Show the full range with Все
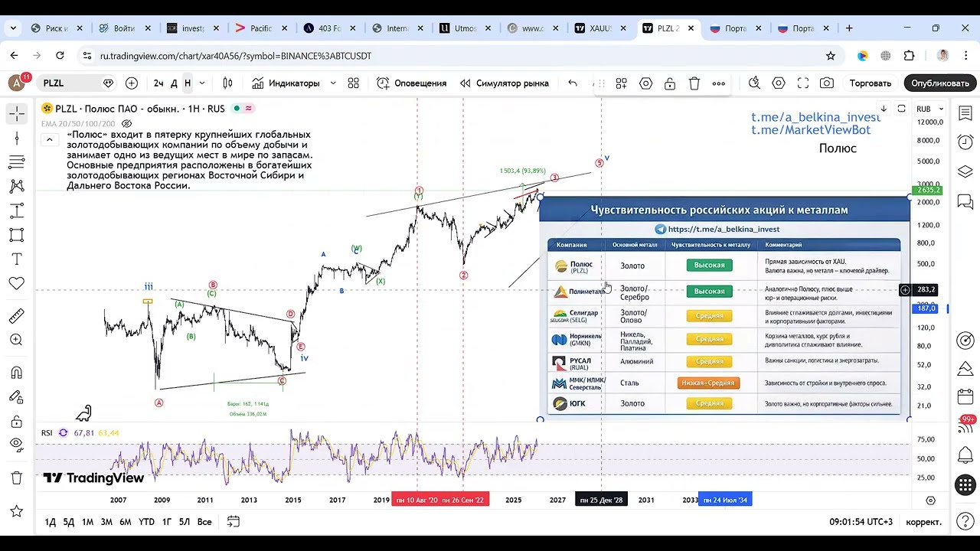This screenshot has height=551, width=980. coord(204,522)
